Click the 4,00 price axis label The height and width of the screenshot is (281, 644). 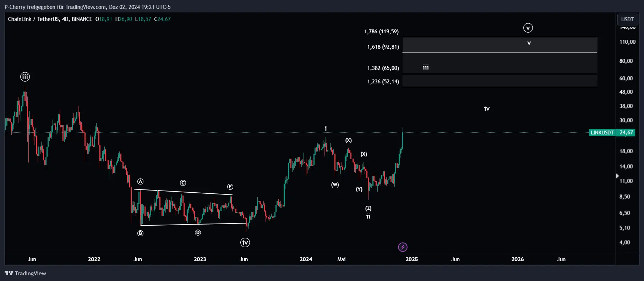(625, 242)
